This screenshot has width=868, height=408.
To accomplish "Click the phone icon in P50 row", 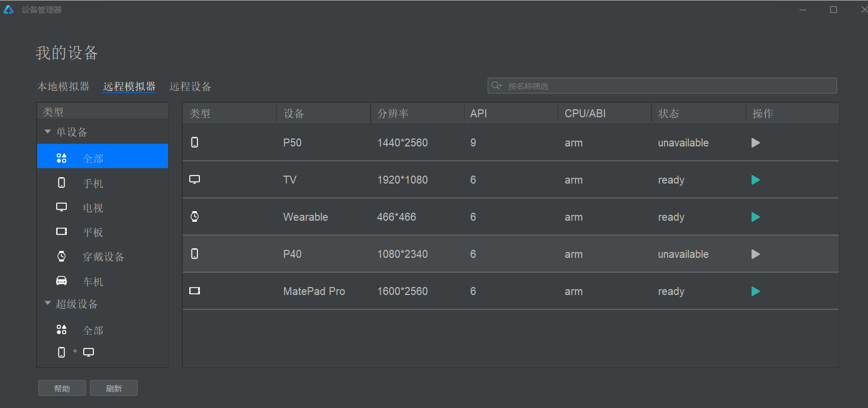I will tap(195, 142).
